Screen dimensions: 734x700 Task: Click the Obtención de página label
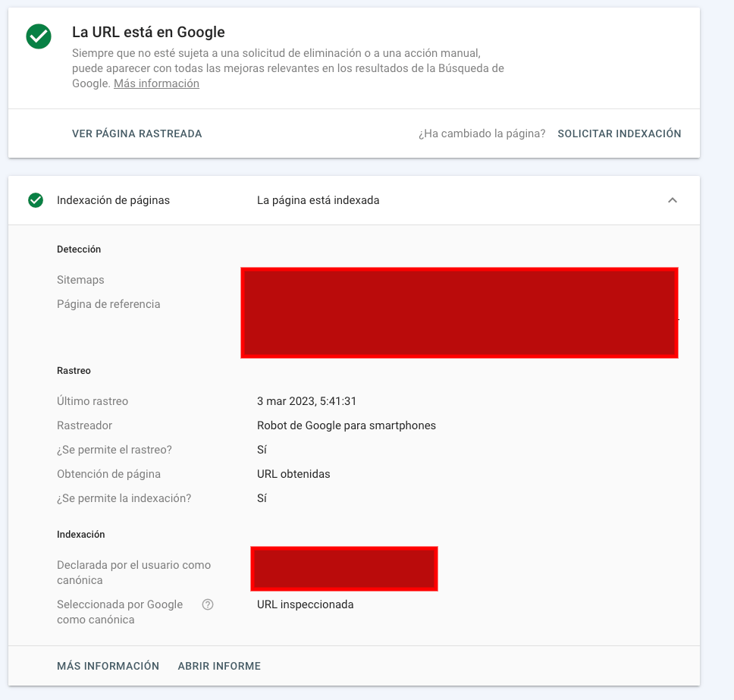coord(108,474)
